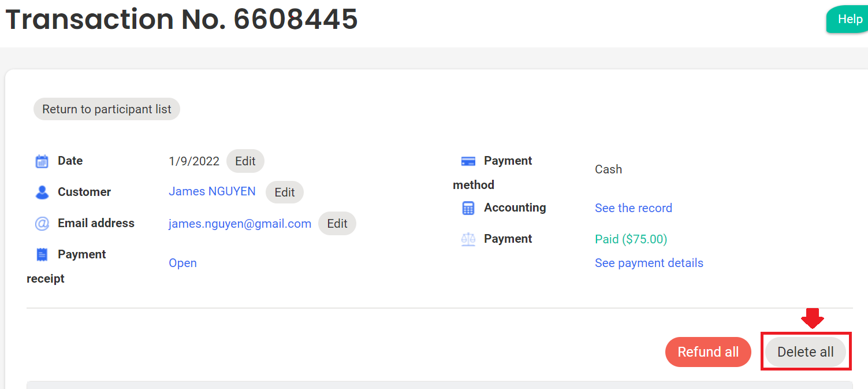Viewport: 868px width, 389px height.
Task: Click the Paid ($75.00) status link
Action: pyautogui.click(x=631, y=239)
